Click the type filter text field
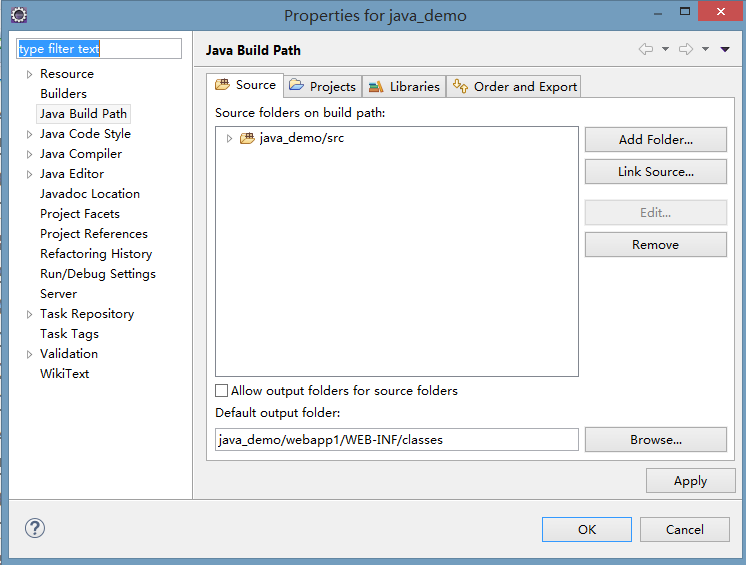This screenshot has height=565, width=746. 98,49
